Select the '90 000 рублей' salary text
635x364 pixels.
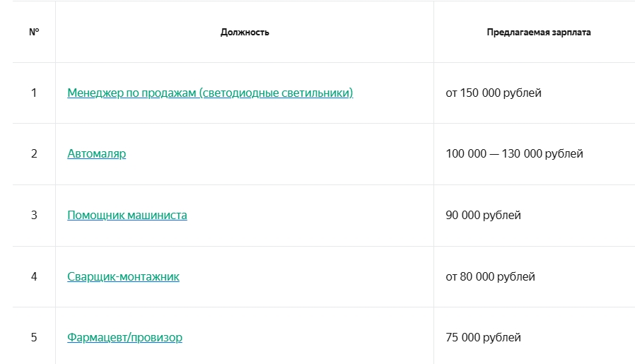pos(483,215)
